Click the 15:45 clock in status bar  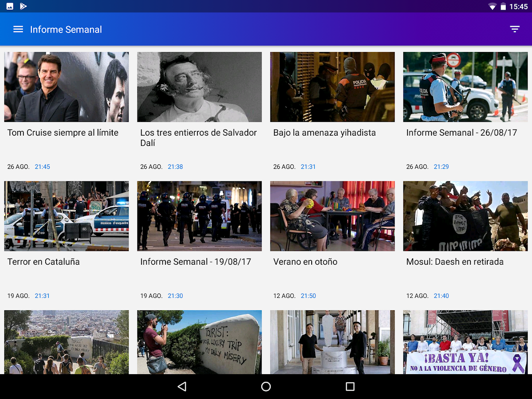(x=519, y=6)
